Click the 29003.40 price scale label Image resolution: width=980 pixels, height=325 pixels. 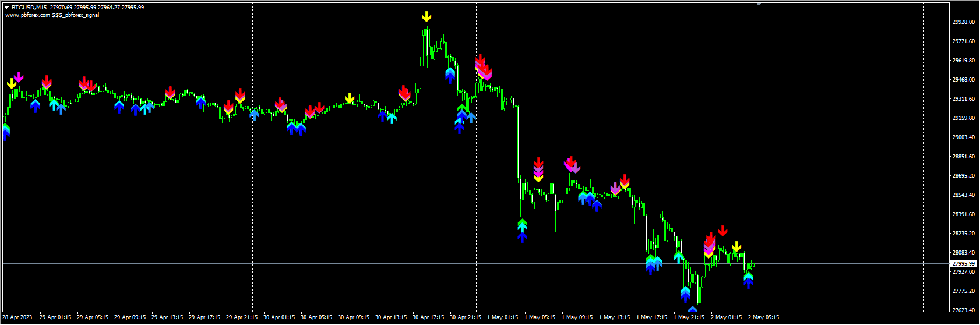(964, 137)
